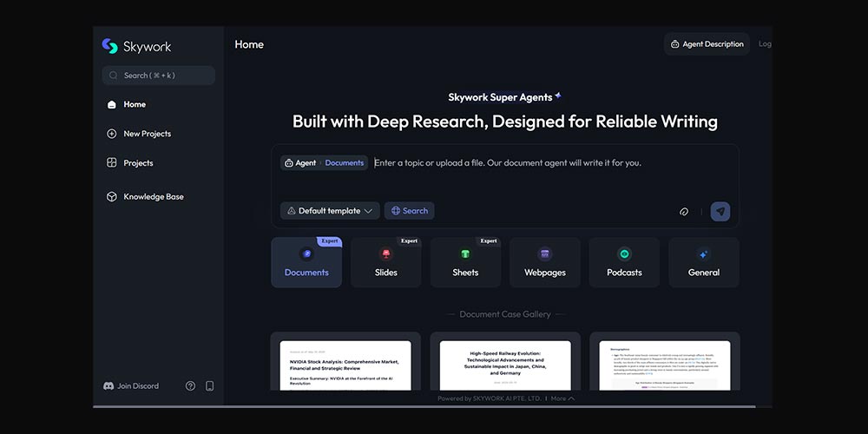Click the template icon in Default template
Image resolution: width=868 pixels, height=434 pixels.
pyautogui.click(x=292, y=211)
